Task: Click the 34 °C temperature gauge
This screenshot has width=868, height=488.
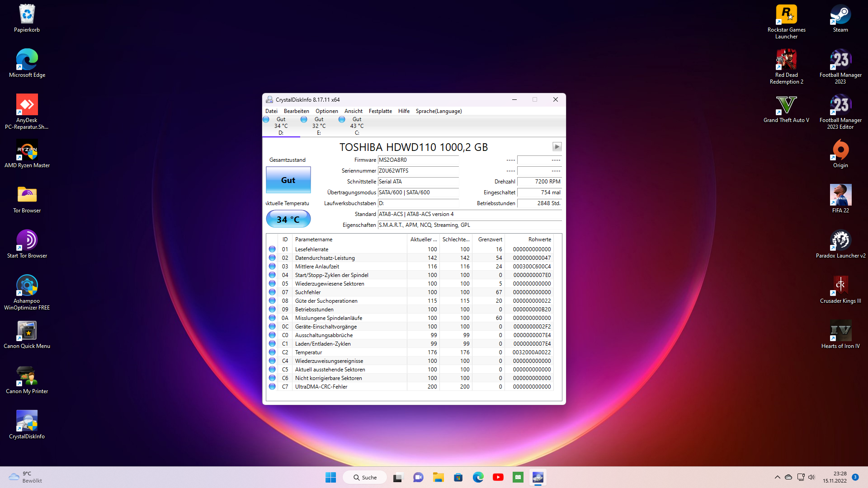Action: 288,219
